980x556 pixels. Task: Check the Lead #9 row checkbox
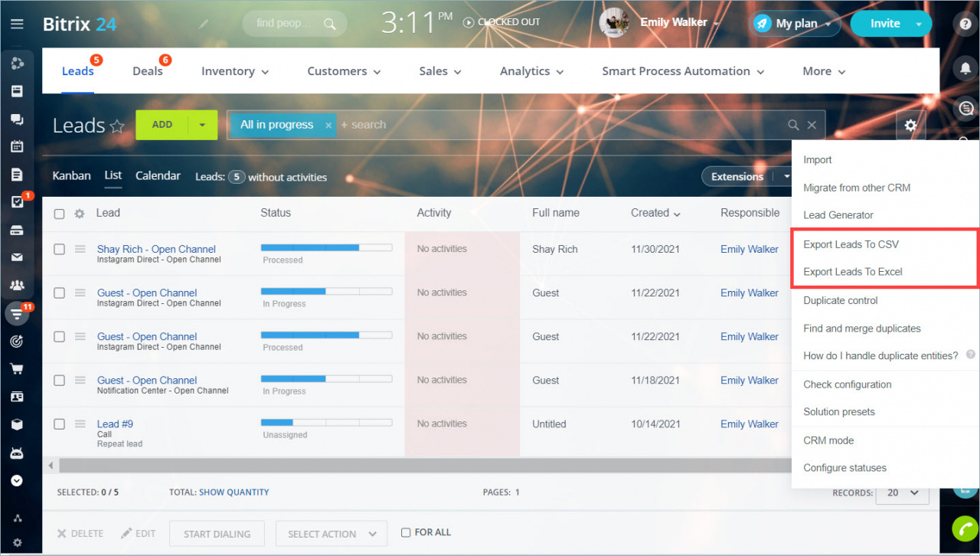pos(59,424)
